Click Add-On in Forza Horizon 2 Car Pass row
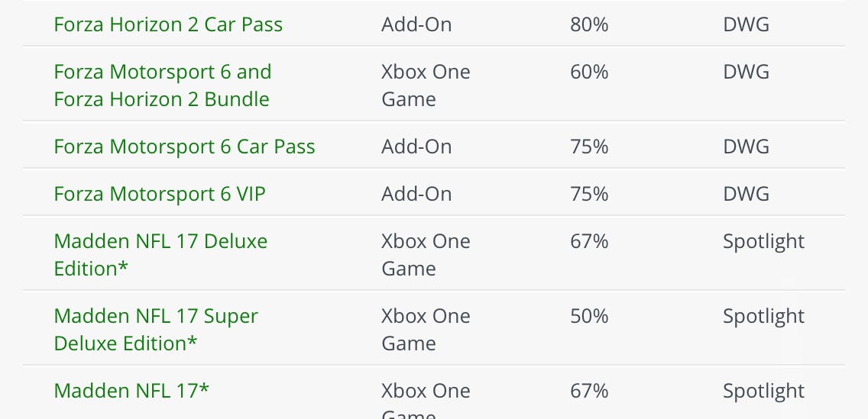Image resolution: width=868 pixels, height=419 pixels. tap(416, 24)
